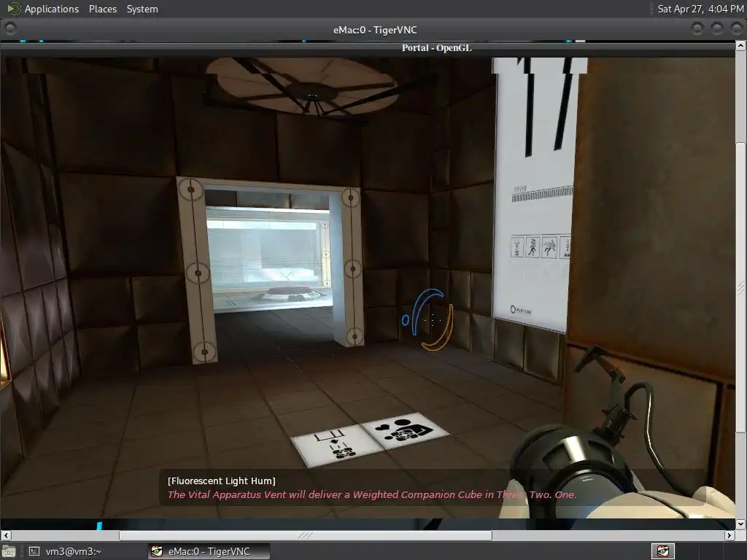Click the vertical scrollbar up arrow
This screenshot has width=747, height=560.
coord(740,46)
